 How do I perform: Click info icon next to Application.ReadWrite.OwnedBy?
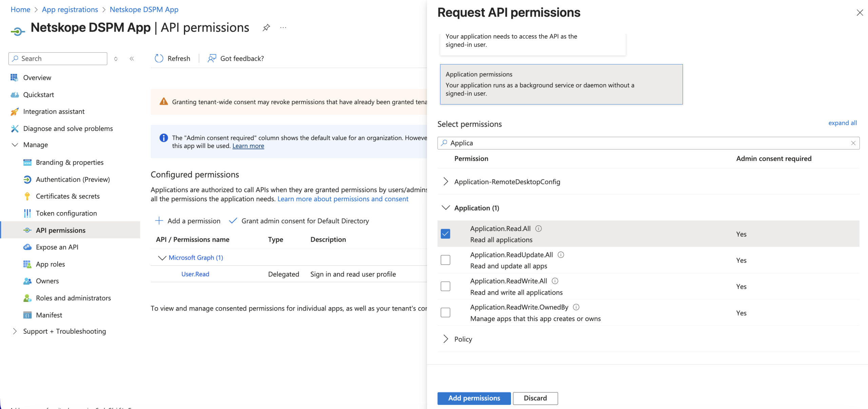(576, 307)
